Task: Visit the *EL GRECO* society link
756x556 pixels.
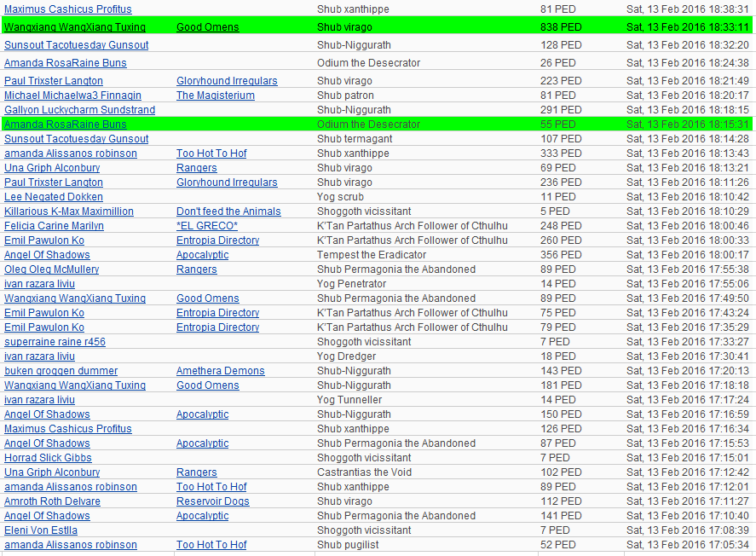Action: [206, 226]
